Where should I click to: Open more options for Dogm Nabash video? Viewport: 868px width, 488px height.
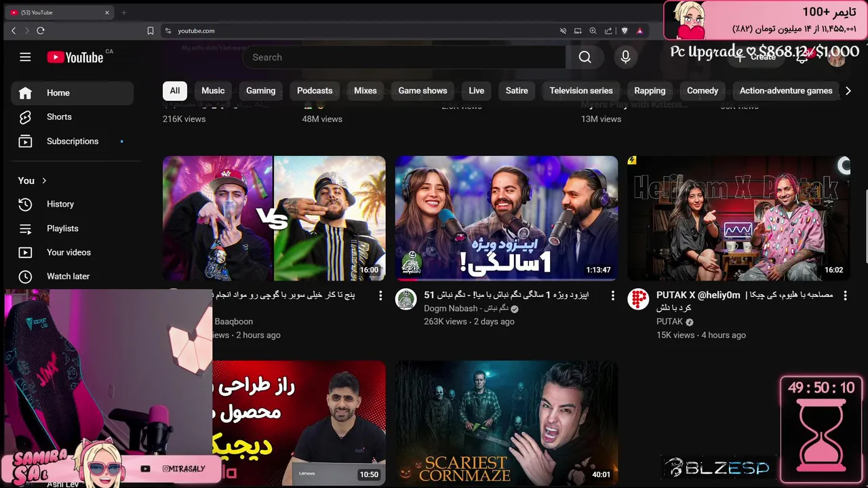(612, 296)
